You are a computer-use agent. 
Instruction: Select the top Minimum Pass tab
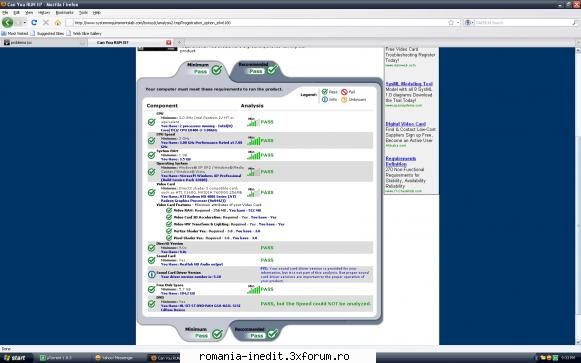[203, 69]
